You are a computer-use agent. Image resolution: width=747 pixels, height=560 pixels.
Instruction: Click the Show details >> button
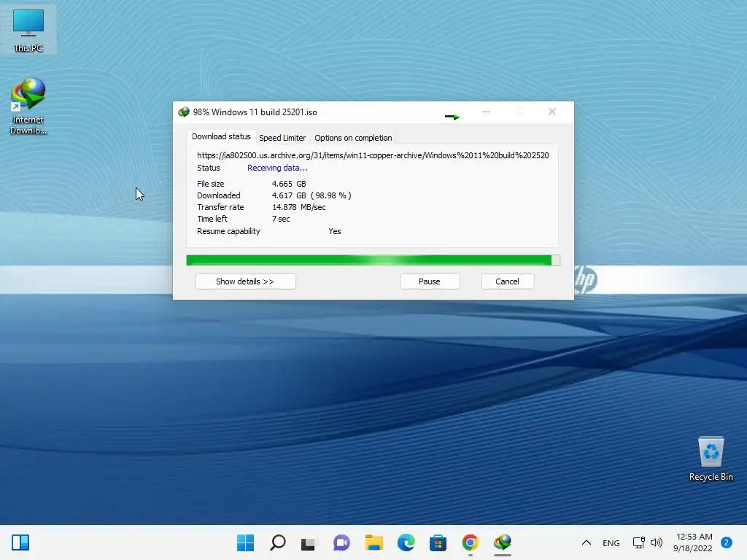[x=245, y=281]
